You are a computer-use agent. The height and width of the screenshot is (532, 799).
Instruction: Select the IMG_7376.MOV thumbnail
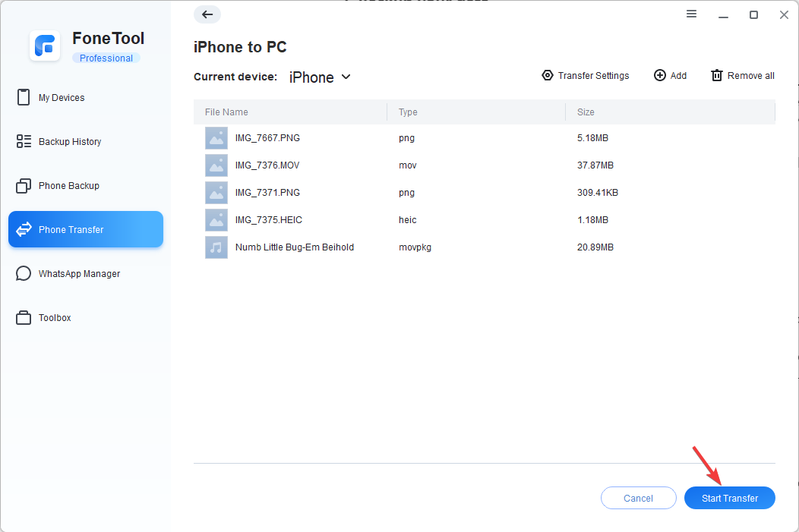pyautogui.click(x=216, y=165)
